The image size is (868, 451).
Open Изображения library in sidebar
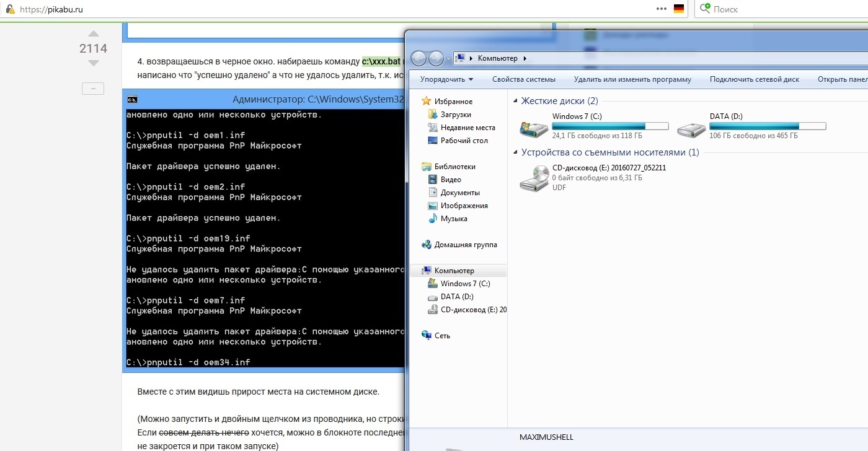coord(464,206)
